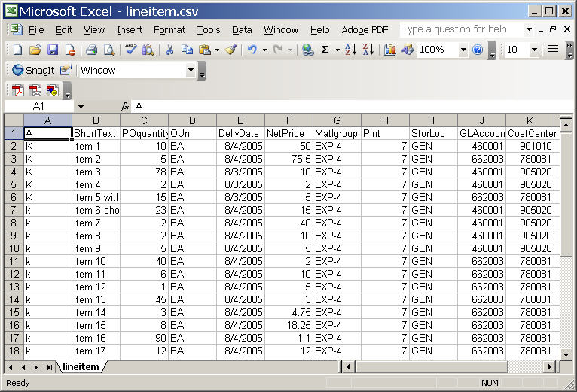
Task: Switch to the lineitem sheet tab
Action: point(81,366)
